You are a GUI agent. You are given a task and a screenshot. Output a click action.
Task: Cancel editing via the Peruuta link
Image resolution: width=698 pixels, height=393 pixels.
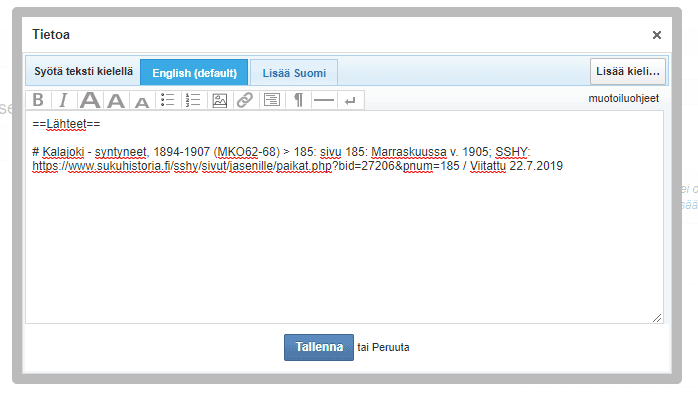[x=390, y=347]
